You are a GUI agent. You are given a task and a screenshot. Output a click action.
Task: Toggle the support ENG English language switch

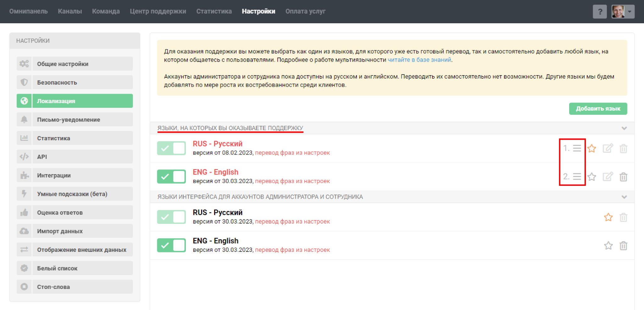171,176
